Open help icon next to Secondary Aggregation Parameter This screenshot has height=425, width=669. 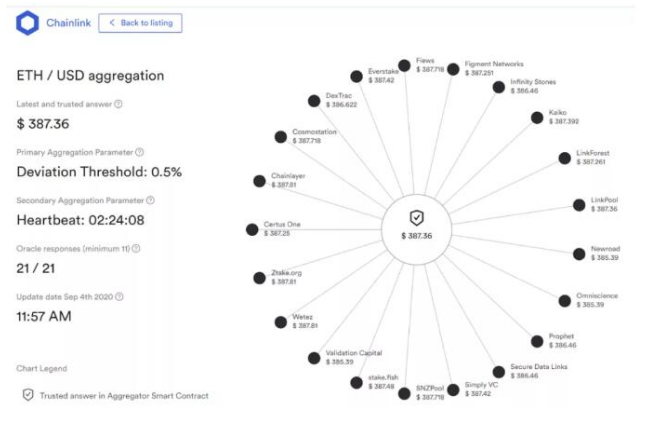point(151,200)
